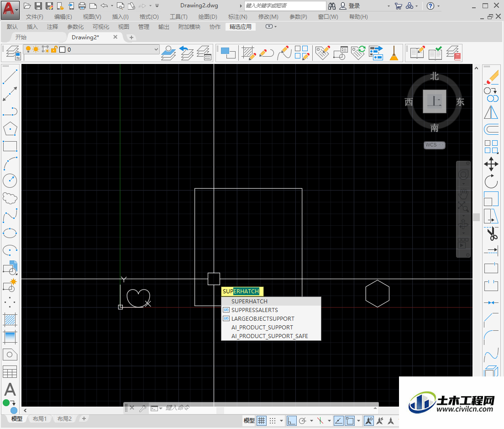Viewport: 504px width, 429px height.
Task: Click the Undo arrow in quick access toolbar
Action: pyautogui.click(x=104, y=6)
